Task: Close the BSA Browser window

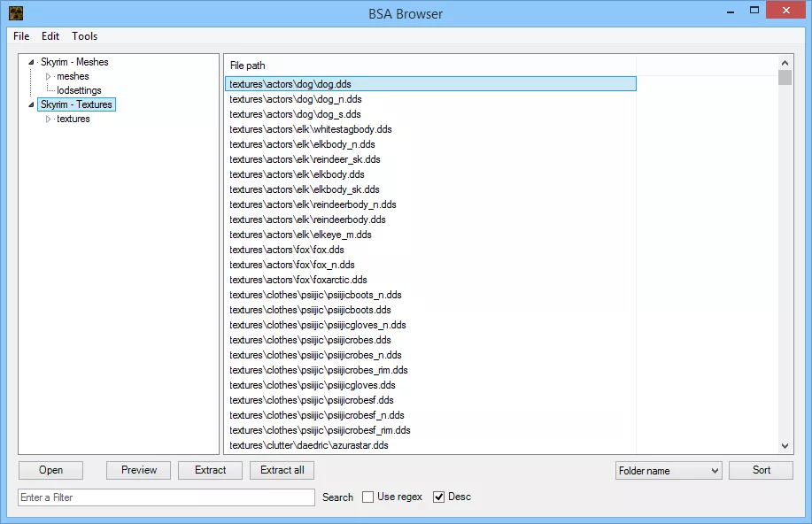Action: coord(786,11)
